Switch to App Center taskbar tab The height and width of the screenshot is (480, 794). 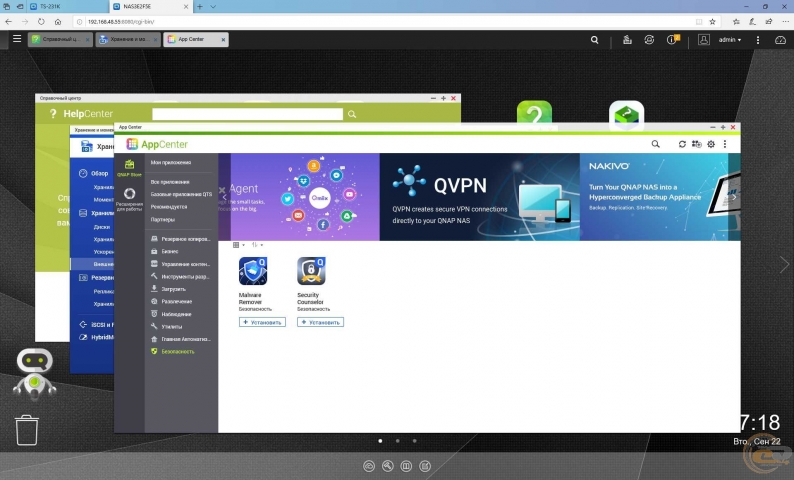[x=195, y=39]
